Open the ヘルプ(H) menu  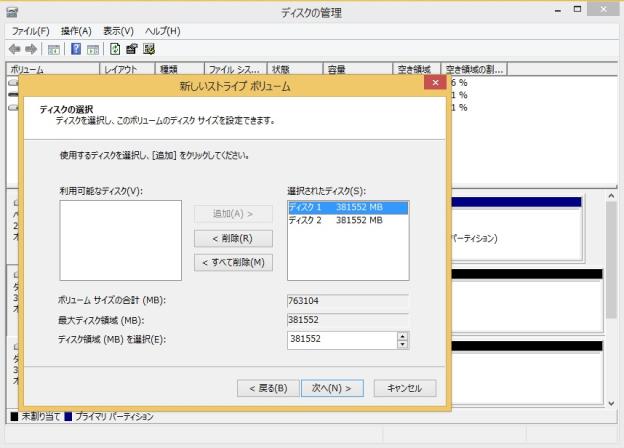(x=163, y=31)
